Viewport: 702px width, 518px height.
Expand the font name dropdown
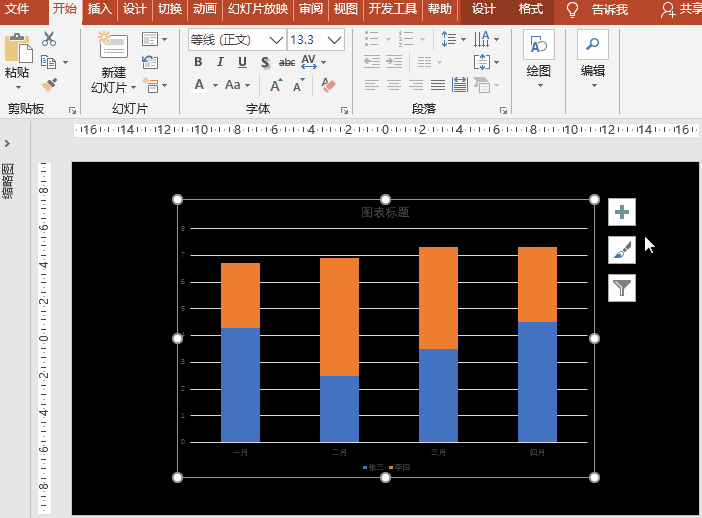pos(277,40)
